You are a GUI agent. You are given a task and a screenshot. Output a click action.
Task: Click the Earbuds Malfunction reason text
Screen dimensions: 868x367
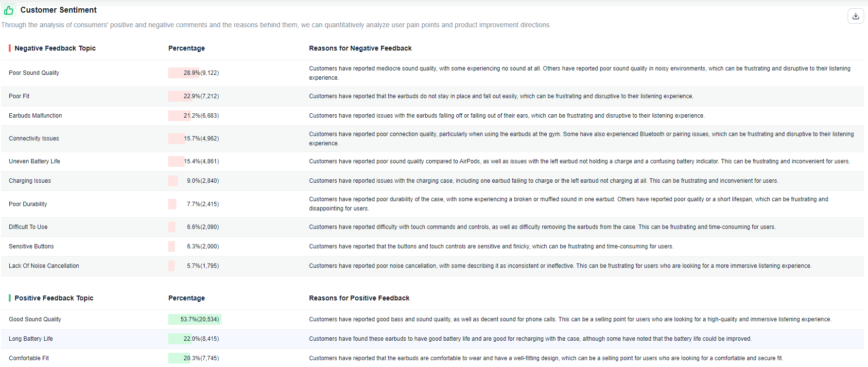pos(507,116)
